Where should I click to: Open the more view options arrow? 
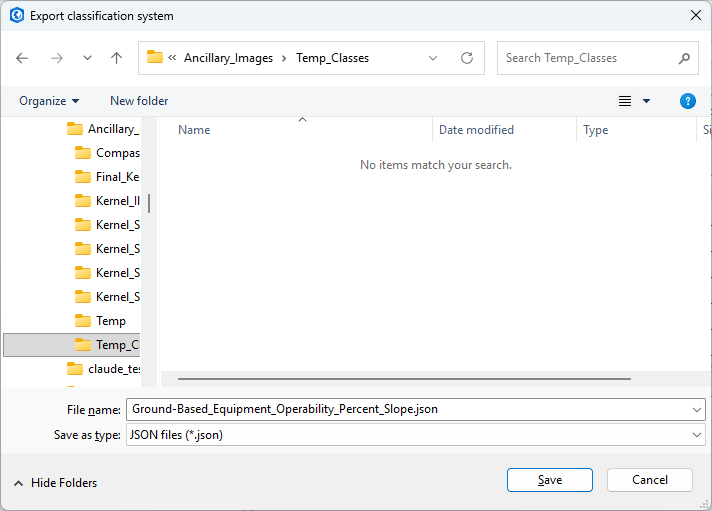pyautogui.click(x=646, y=101)
